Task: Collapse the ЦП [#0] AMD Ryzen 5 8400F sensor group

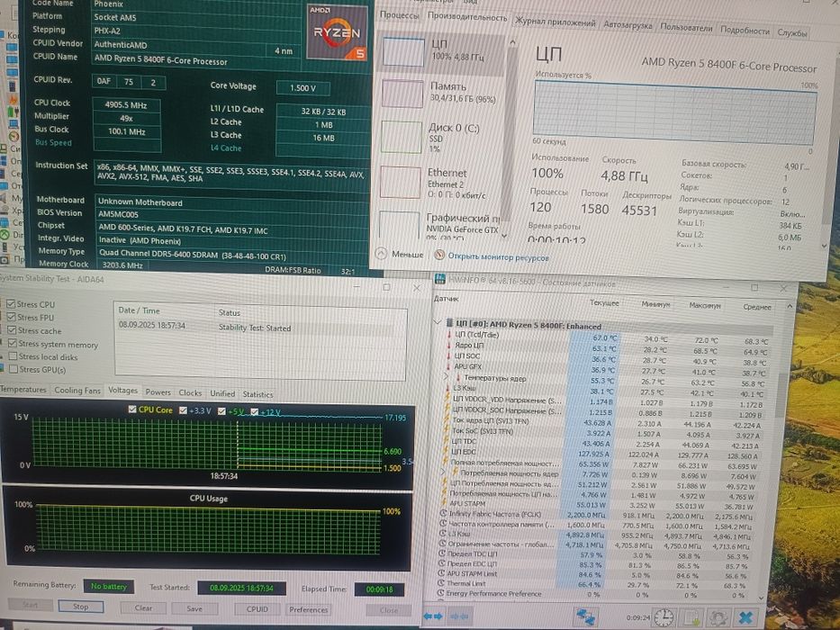Action: [437, 322]
